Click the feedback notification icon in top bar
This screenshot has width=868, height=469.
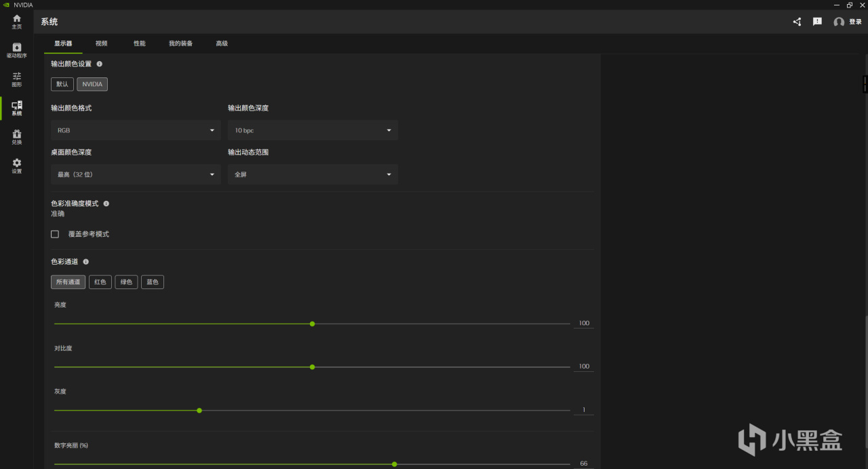pos(817,22)
